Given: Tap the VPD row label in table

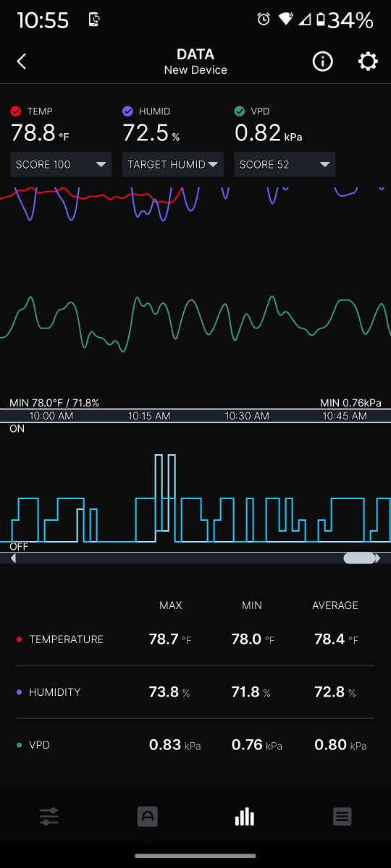Looking at the screenshot, I should (x=39, y=745).
